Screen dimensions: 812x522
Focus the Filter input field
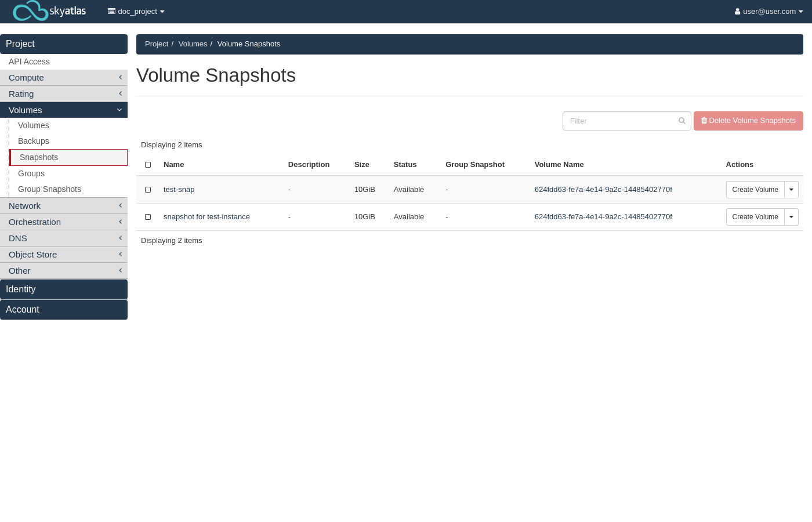coord(626,121)
